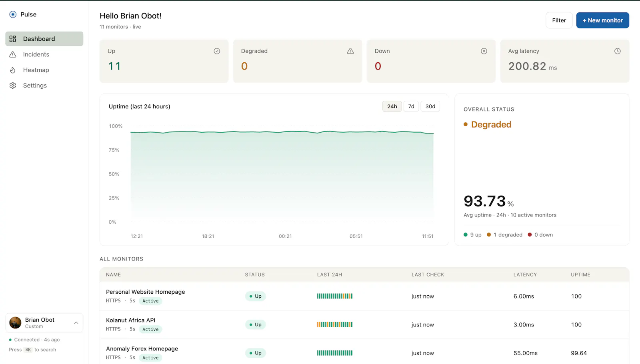The width and height of the screenshot is (640, 364).
Task: Click the Incidents warning triangle icon
Action: click(13, 54)
